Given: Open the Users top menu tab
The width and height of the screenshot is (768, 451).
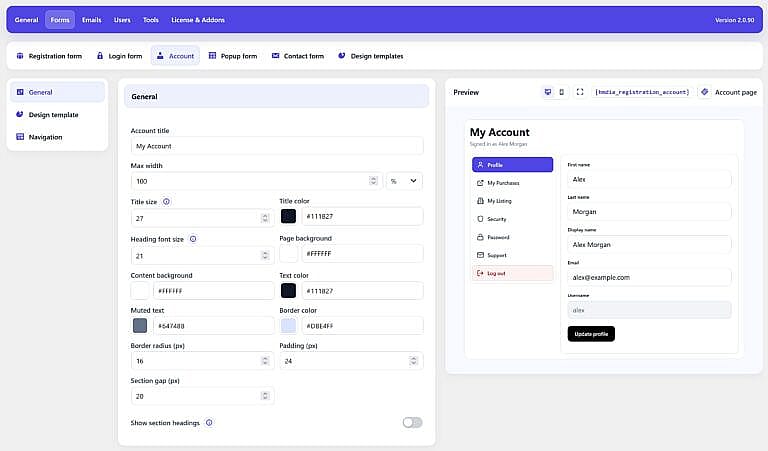Looking at the screenshot, I should point(122,20).
